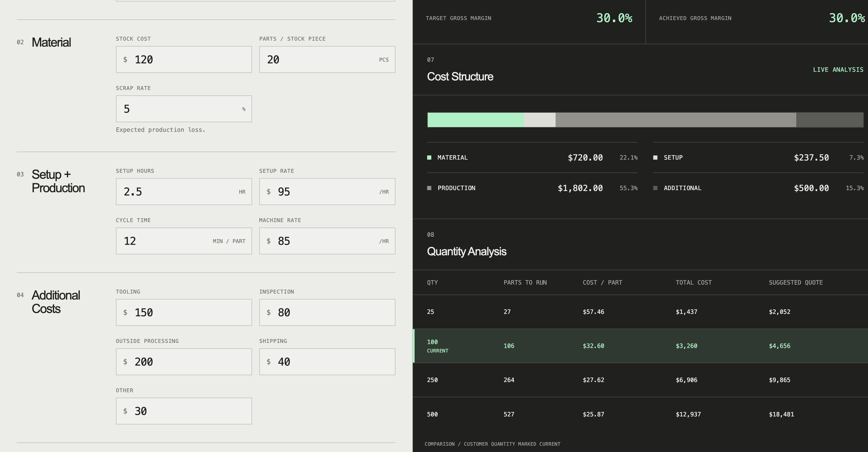This screenshot has height=452, width=868.
Task: Click the Production percentage 55.3%
Action: click(628, 188)
